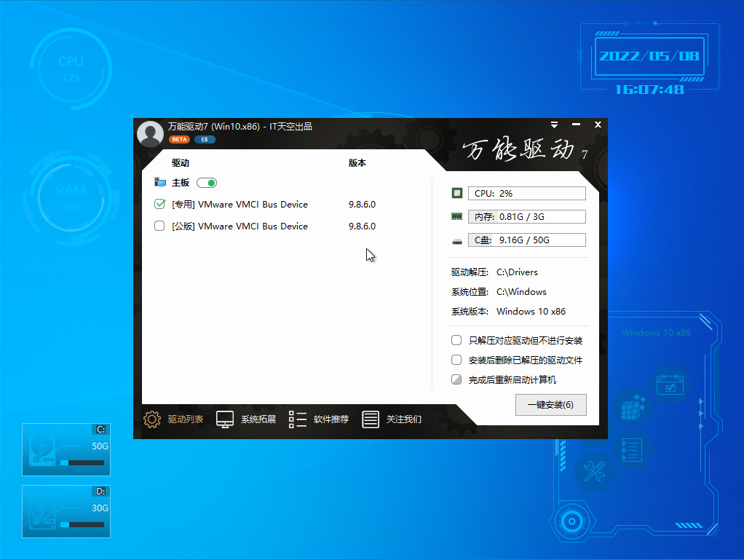Image resolution: width=744 pixels, height=560 pixels.
Task: Uncheck [专用] VMware VMCI Bus Device
Action: (x=160, y=205)
